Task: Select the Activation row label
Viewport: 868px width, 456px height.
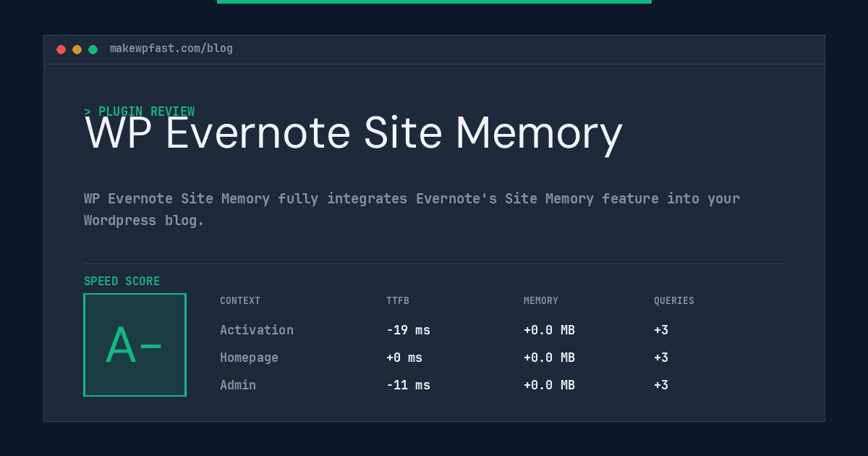Action: (x=257, y=330)
